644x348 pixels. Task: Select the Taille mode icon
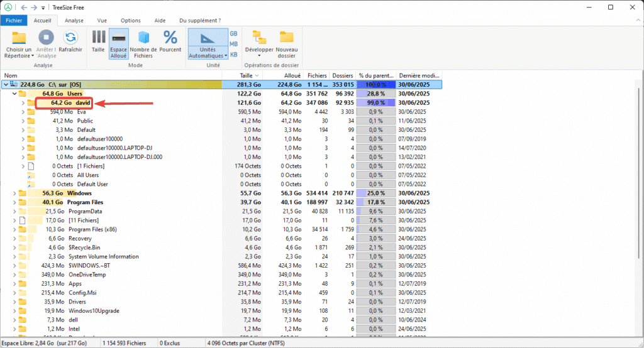point(98,37)
